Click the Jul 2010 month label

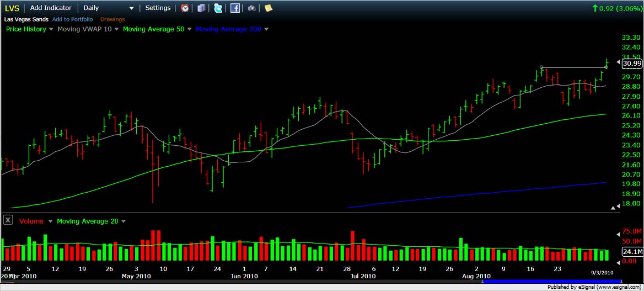pyautogui.click(x=363, y=276)
